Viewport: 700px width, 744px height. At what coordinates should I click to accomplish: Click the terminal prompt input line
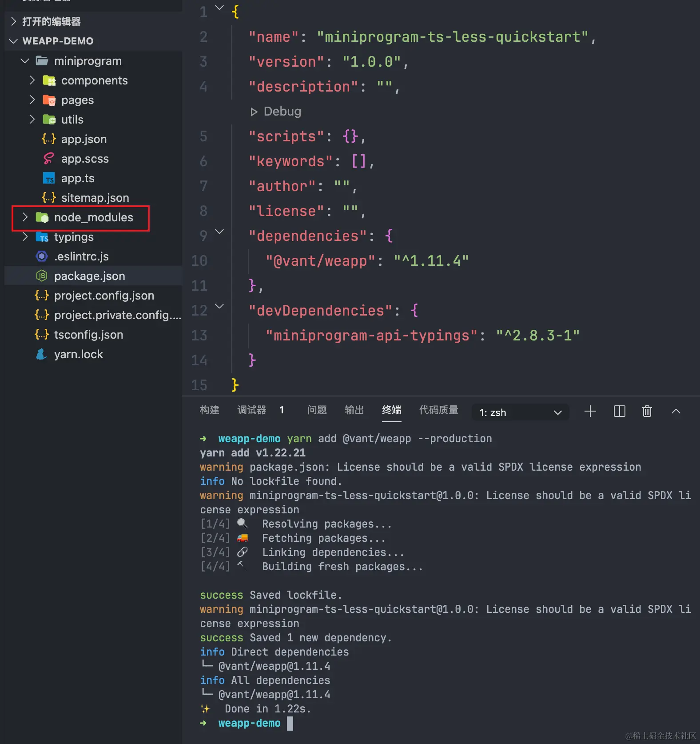pos(446,723)
